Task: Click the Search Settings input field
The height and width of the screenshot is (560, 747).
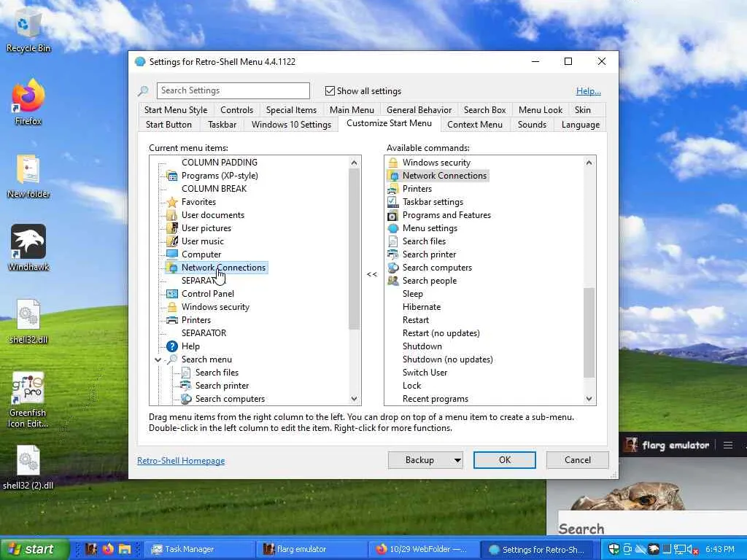Action: point(233,90)
